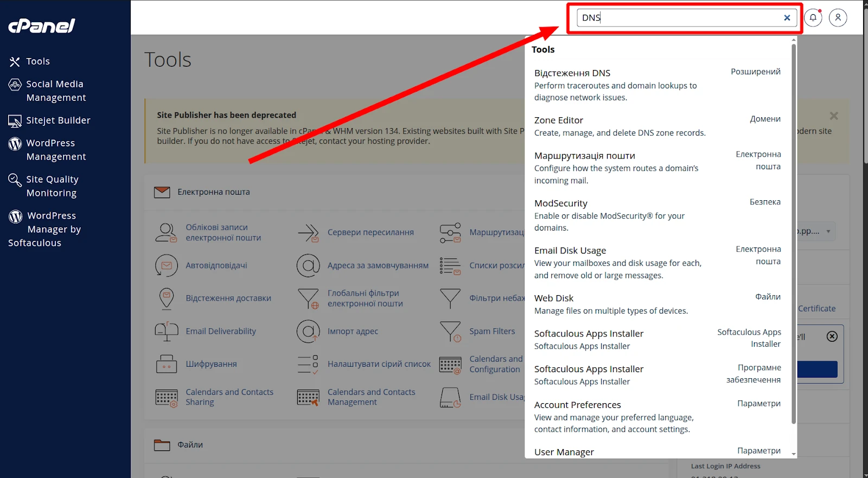Open ModSecurity from search results
Screen dimensions: 868x478
[x=560, y=203]
